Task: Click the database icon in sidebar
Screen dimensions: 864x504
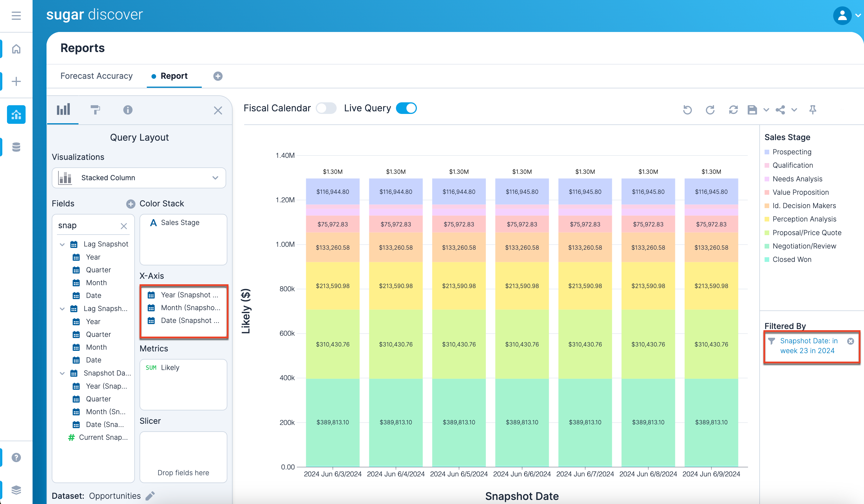Action: click(16, 147)
